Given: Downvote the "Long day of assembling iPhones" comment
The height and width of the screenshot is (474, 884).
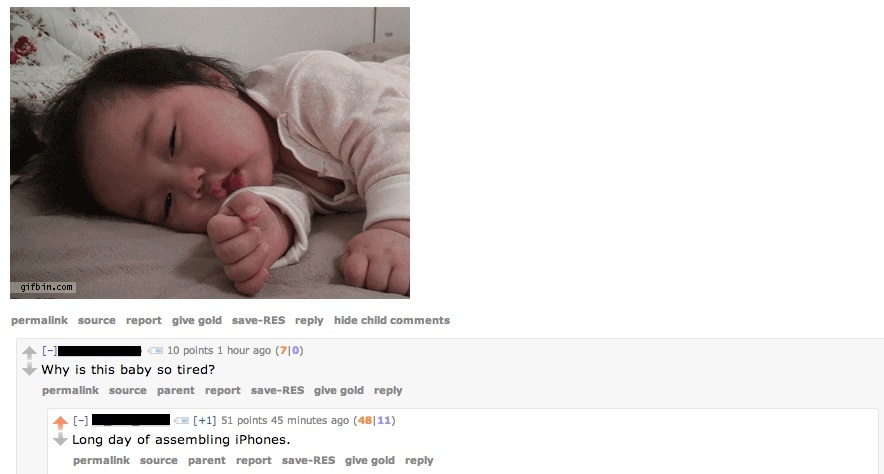Looking at the screenshot, I should tap(60, 439).
